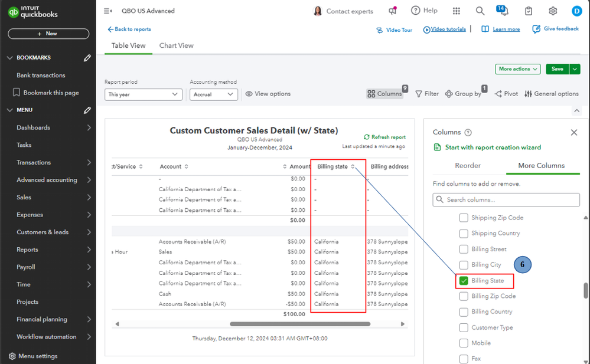Collapse the sidebar with hamburger icon
Viewport: 590px width, 364px height.
click(108, 11)
